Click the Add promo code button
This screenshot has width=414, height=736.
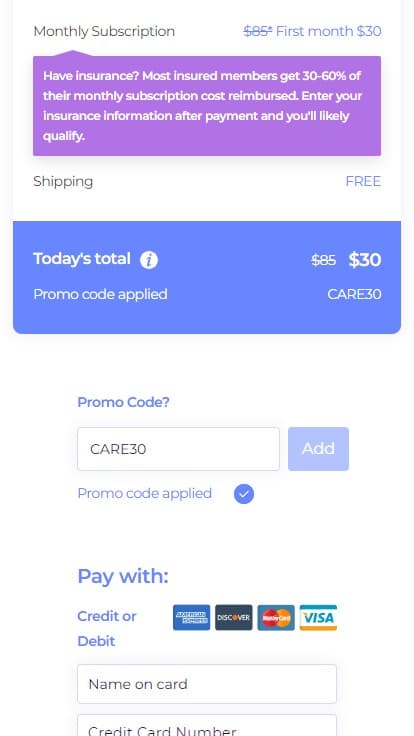pos(318,449)
